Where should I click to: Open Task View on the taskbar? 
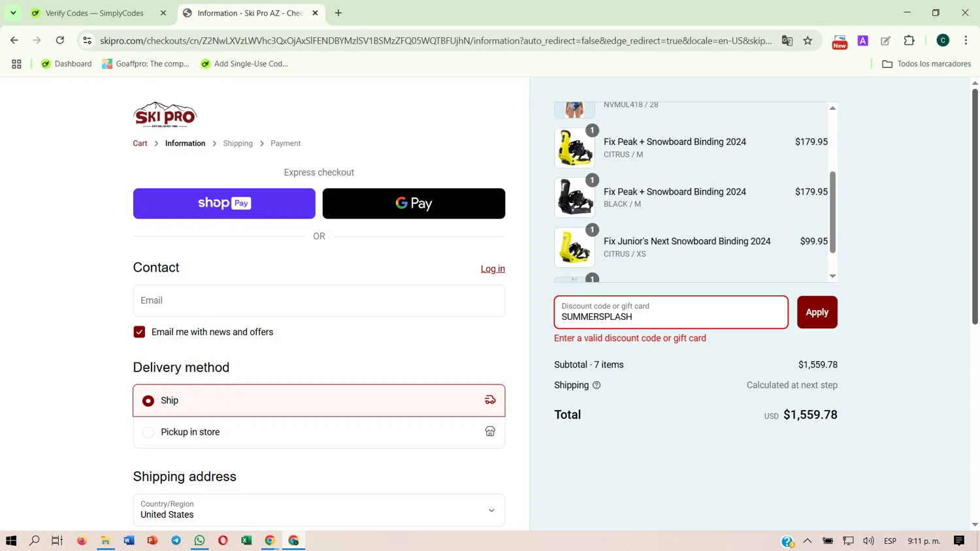(x=57, y=541)
